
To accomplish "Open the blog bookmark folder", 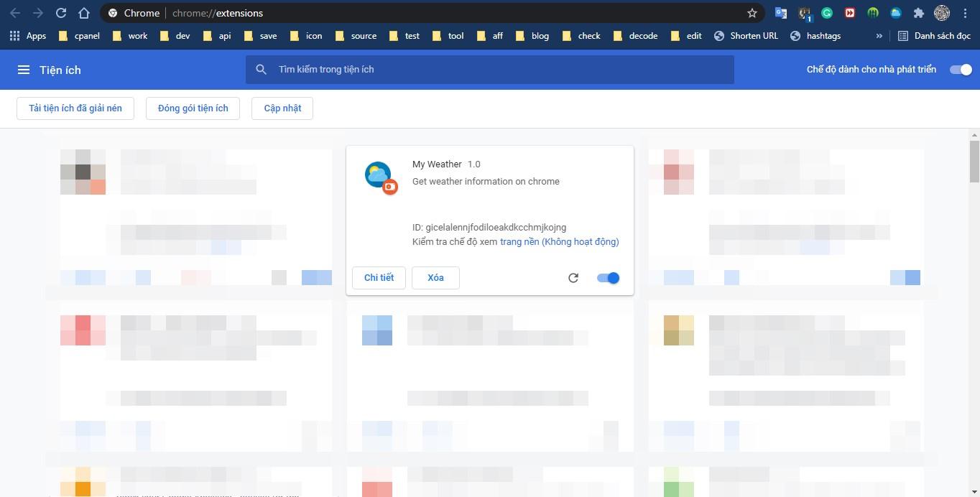I will point(532,36).
